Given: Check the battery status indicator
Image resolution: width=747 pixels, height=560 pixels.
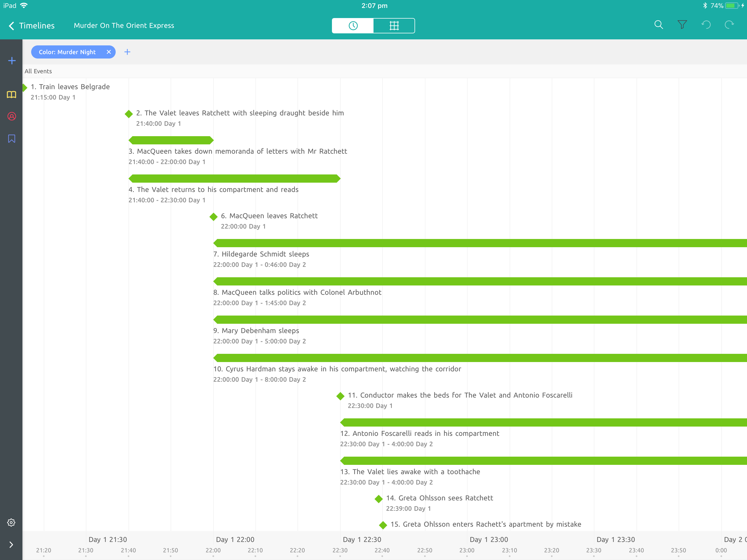Looking at the screenshot, I should (x=732, y=6).
